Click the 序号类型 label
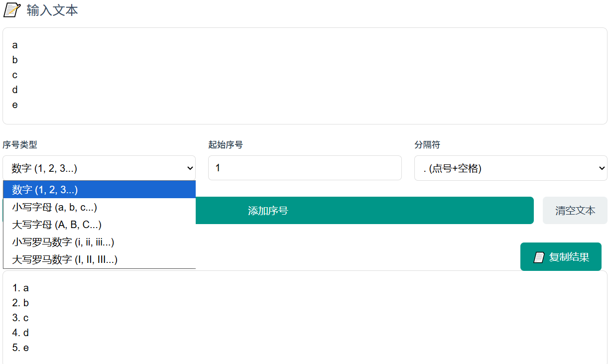Screen dimensions: 611x364 (x=20, y=145)
